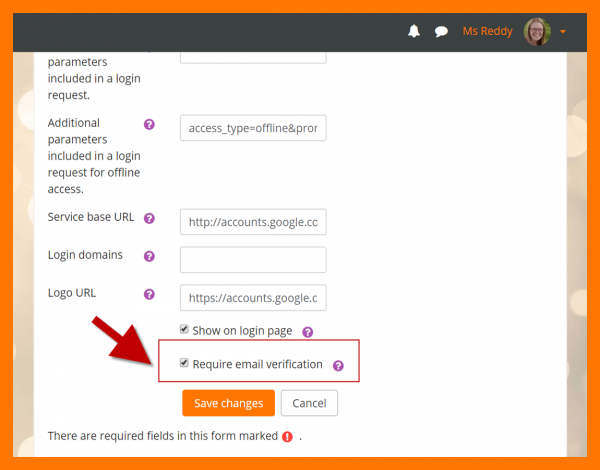Click the Save changes button

[x=228, y=403]
